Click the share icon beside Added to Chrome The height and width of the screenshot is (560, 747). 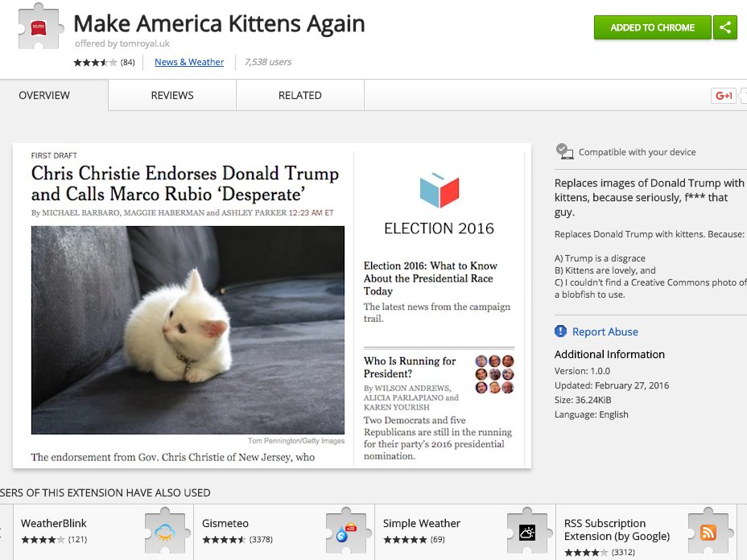point(725,27)
